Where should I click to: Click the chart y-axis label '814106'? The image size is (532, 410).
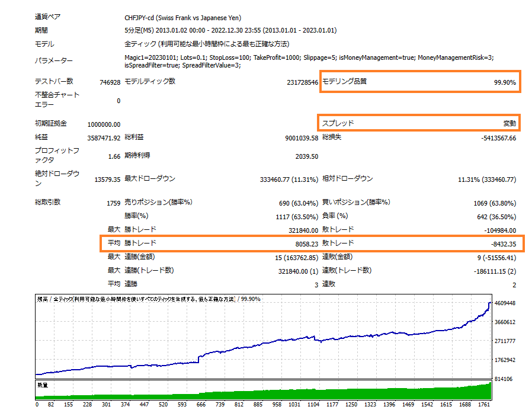pos(504,379)
